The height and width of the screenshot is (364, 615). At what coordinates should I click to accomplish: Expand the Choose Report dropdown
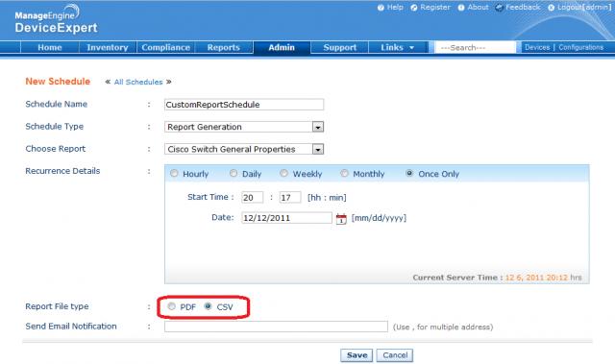(x=318, y=149)
